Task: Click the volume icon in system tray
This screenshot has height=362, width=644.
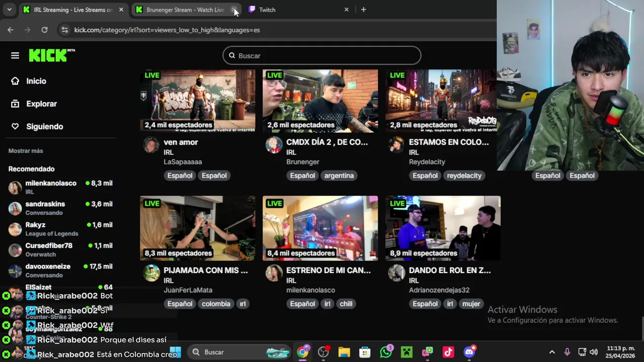Action: 594,352
